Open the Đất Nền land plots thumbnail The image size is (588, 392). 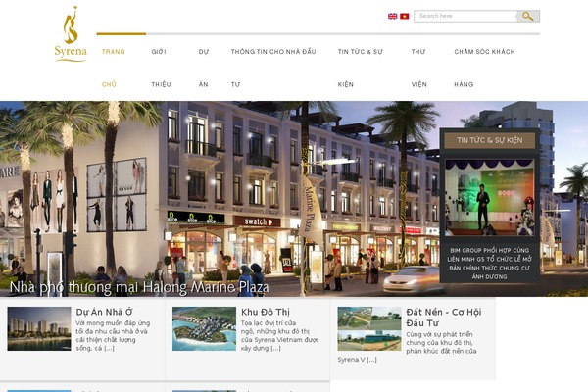369,329
